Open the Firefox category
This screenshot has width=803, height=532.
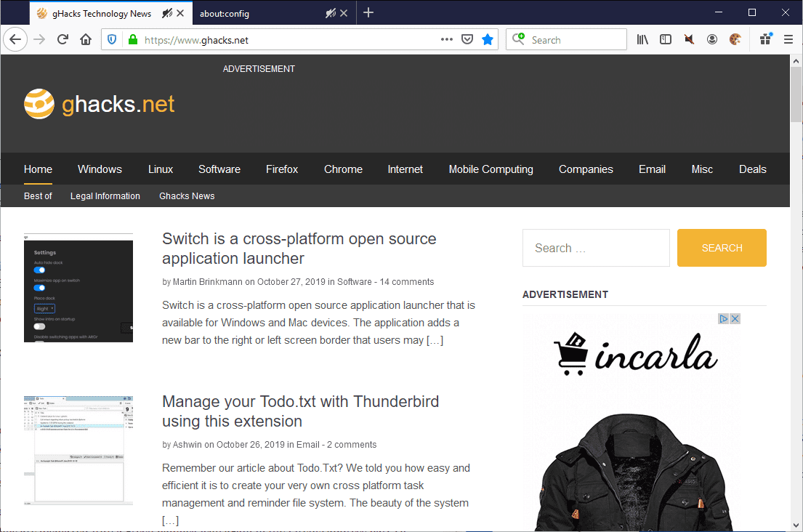click(282, 169)
